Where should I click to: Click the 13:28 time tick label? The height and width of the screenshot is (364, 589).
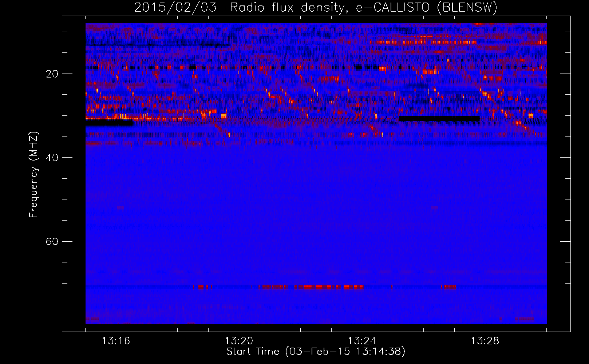485,341
